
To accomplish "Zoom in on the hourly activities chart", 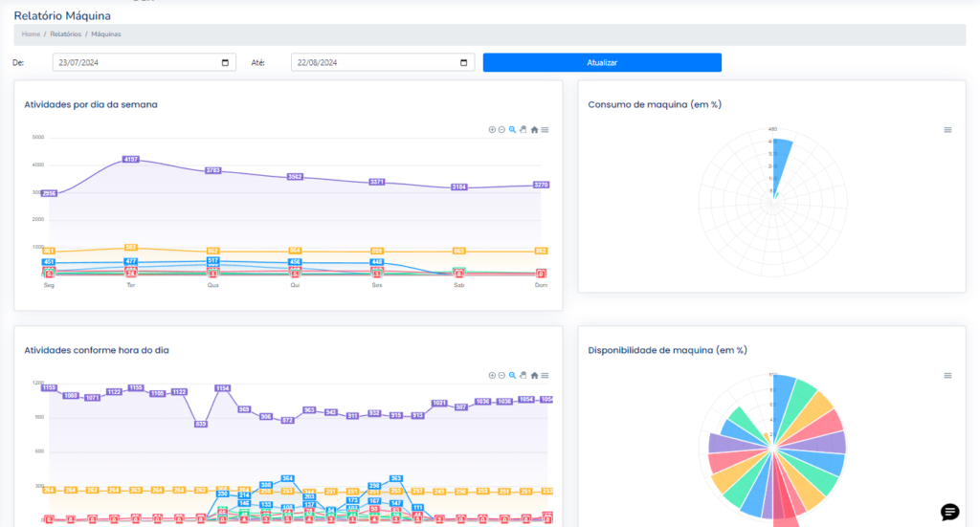I will click(492, 375).
